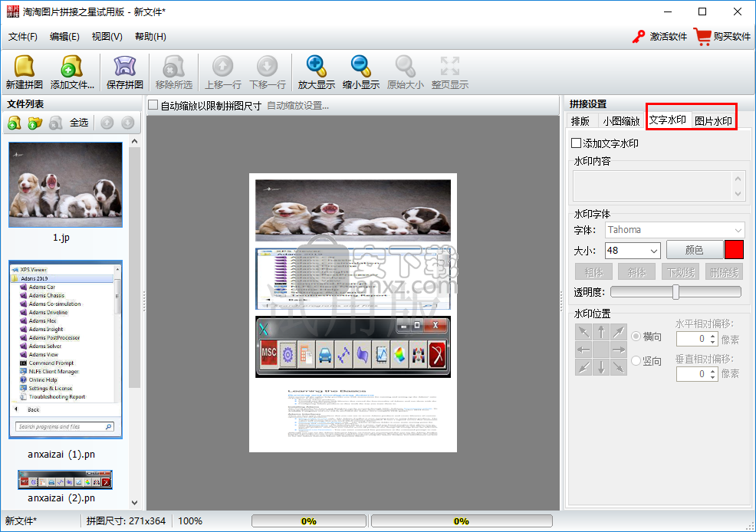Image resolution: width=756 pixels, height=532 pixels.
Task: Click the 激活软件 key icon
Action: tap(639, 37)
